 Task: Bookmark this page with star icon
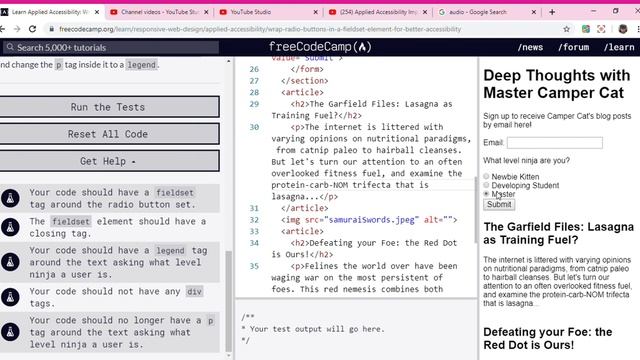click(x=567, y=29)
